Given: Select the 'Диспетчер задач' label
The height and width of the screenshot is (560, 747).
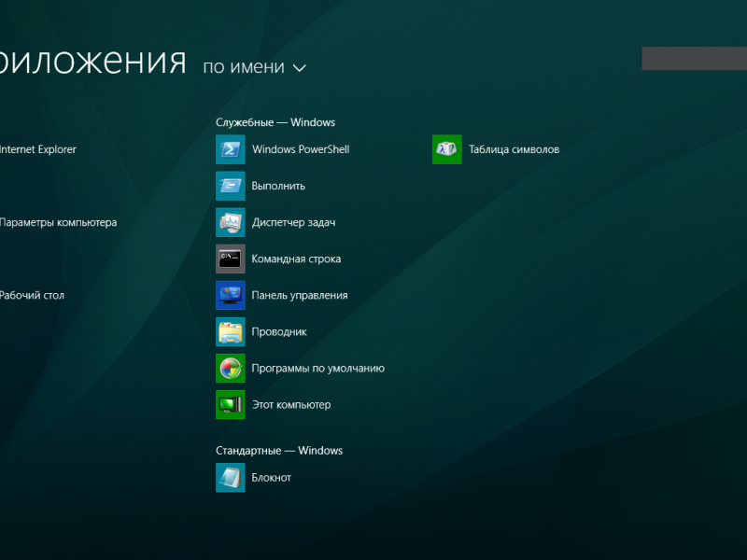Looking at the screenshot, I should coord(293,222).
